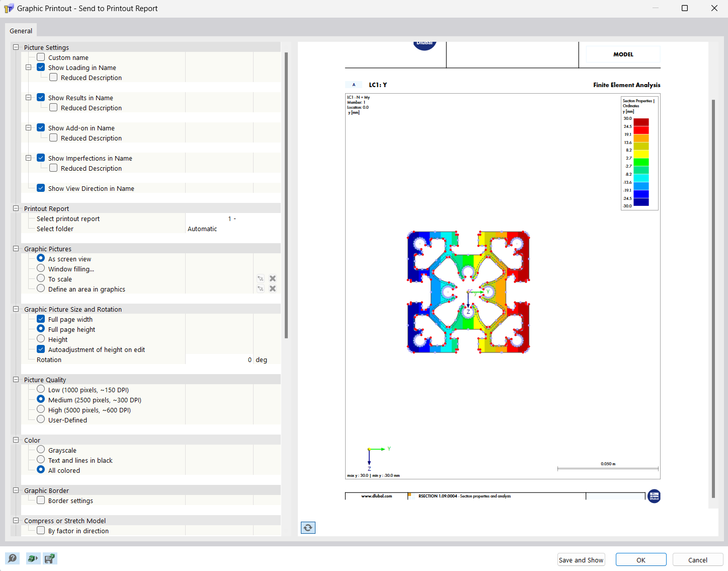Open the help icon at bottom-left

[x=13, y=558]
